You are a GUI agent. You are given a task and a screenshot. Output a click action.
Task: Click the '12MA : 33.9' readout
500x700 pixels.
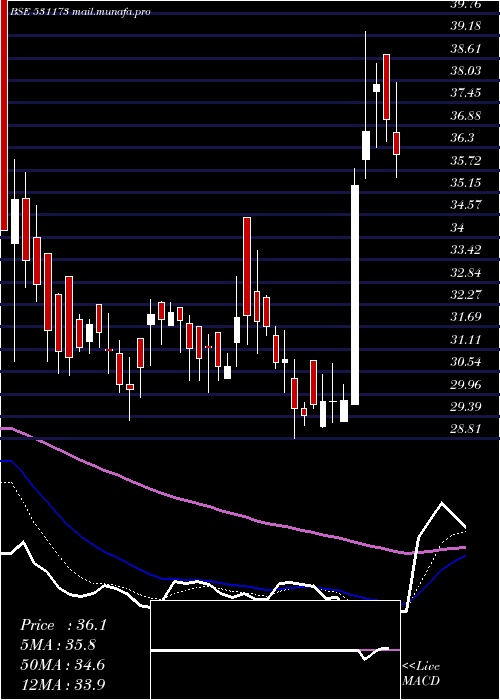coord(62,684)
